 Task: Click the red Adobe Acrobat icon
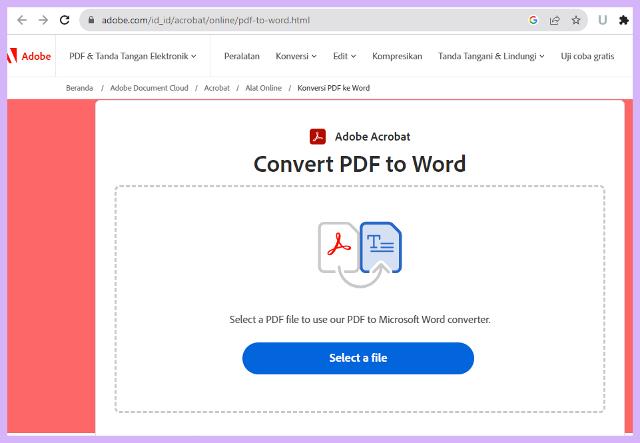pyautogui.click(x=318, y=137)
